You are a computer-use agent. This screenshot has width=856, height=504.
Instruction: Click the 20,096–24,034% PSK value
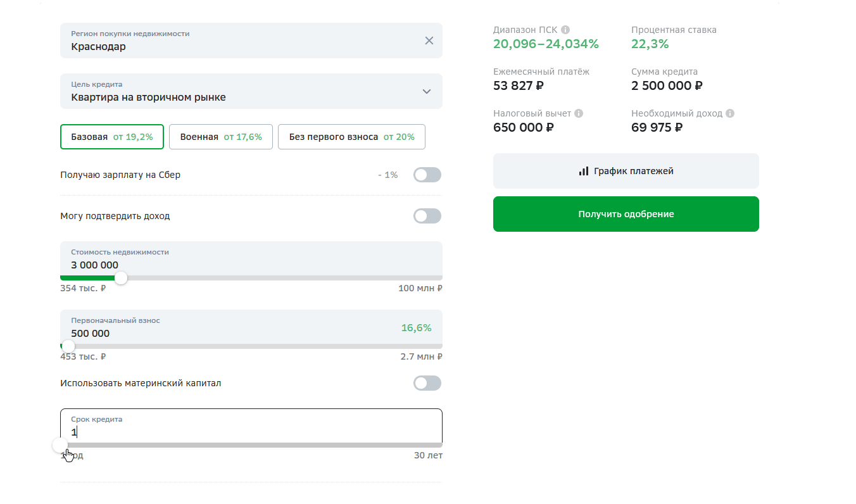coord(546,44)
